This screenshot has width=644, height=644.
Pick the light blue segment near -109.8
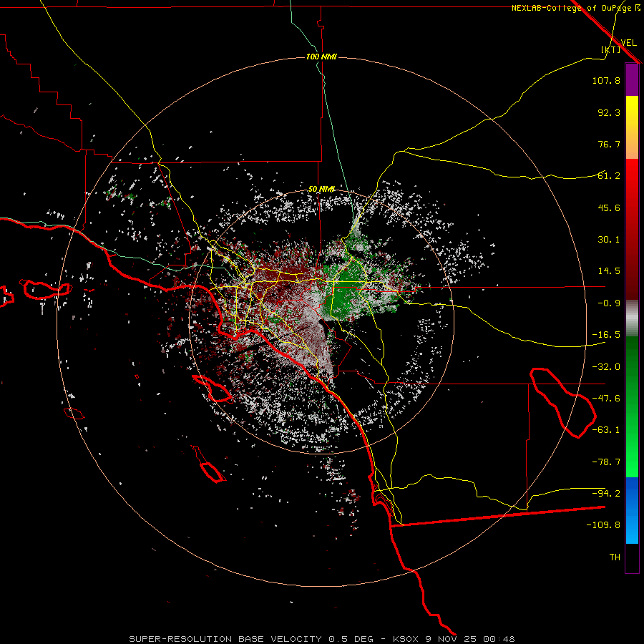point(632,528)
